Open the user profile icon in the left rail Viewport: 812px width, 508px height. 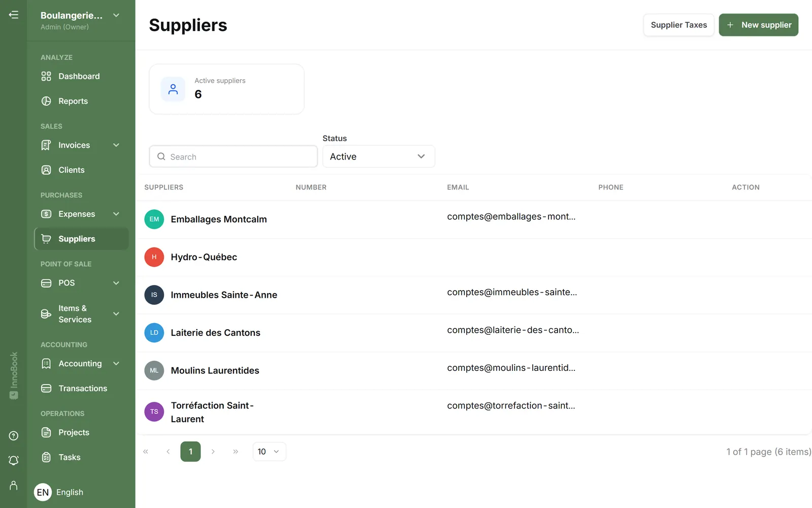tap(14, 486)
